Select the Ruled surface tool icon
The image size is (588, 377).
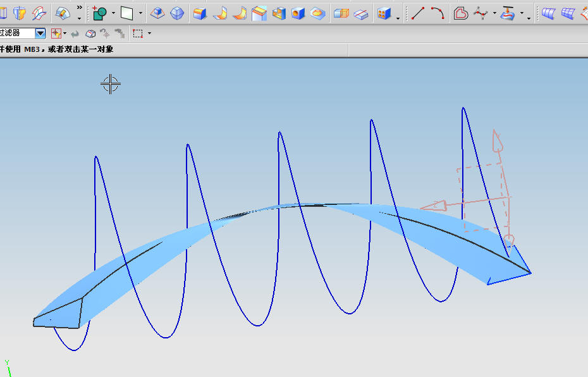pyautogui.click(x=549, y=13)
